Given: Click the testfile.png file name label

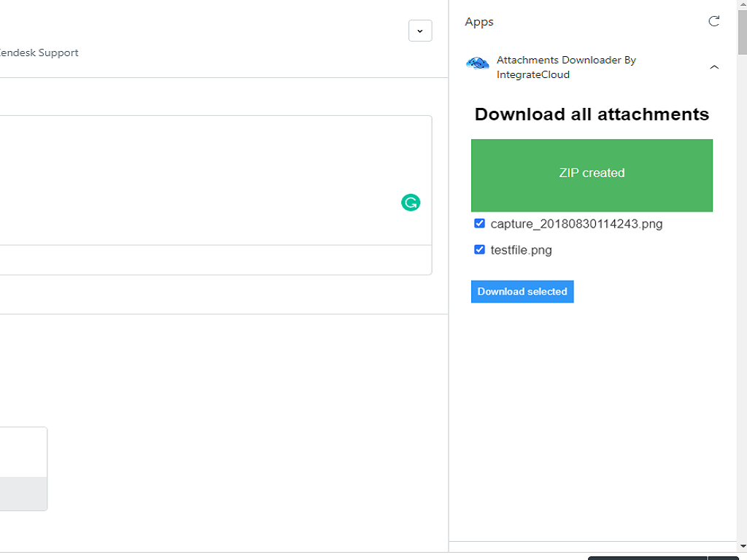Looking at the screenshot, I should pos(521,250).
